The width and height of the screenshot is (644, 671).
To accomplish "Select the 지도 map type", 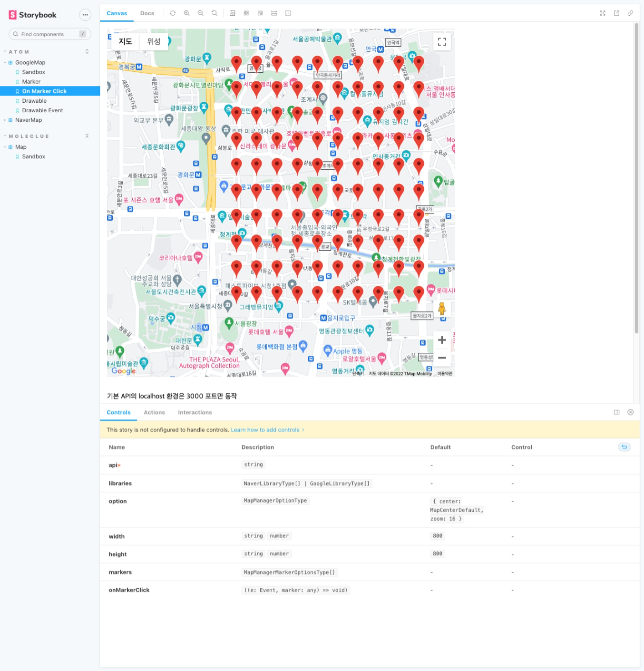I will [x=126, y=41].
